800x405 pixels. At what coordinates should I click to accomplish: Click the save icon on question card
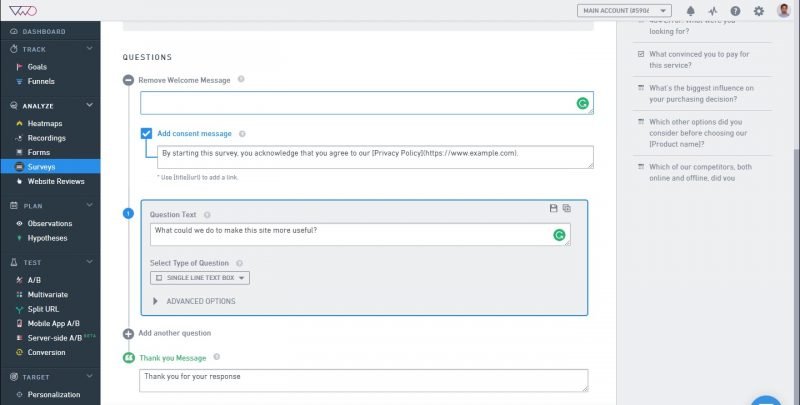(x=554, y=208)
